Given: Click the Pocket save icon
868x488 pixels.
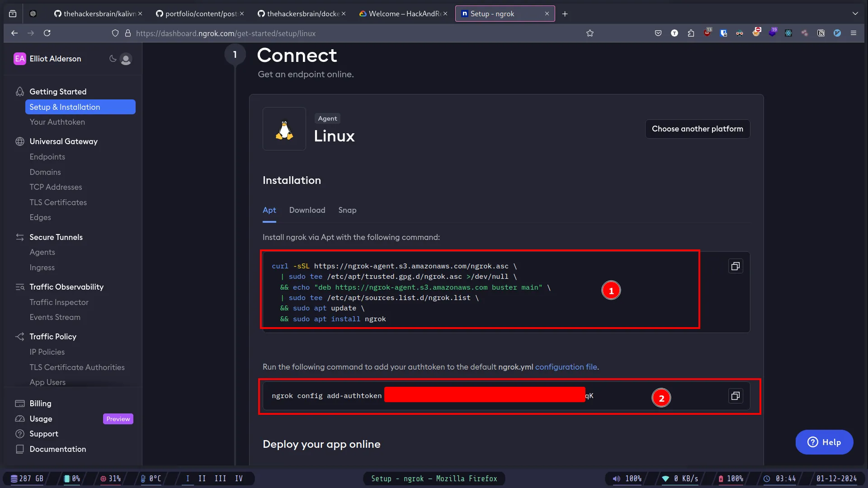Looking at the screenshot, I should pyautogui.click(x=658, y=33).
